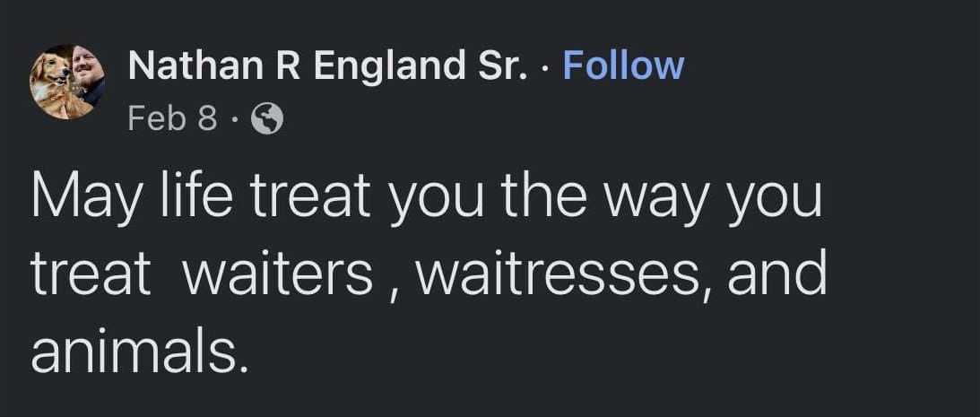Click the Follow link
The height and width of the screenshot is (417, 980).
click(x=623, y=66)
